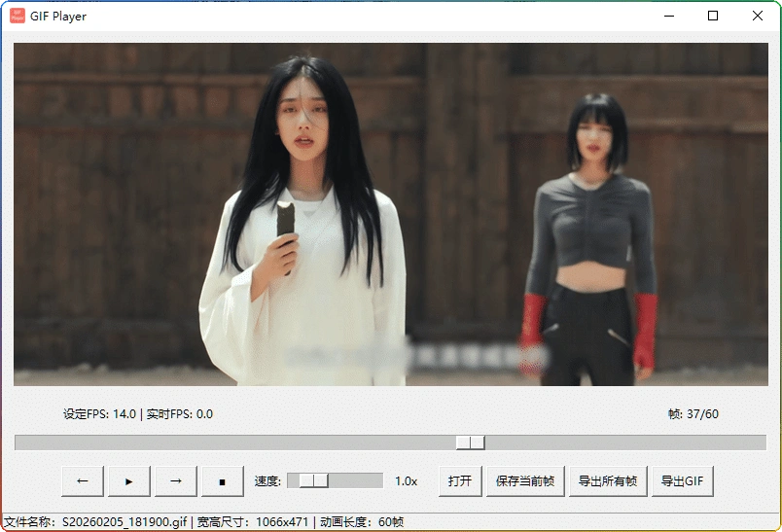Click the 帧: 37/60 frame counter

point(693,414)
